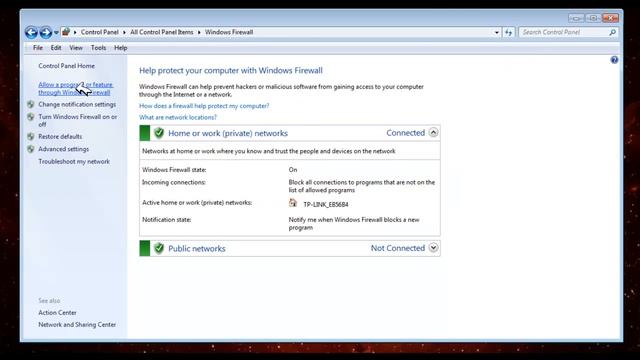Click the blue help question mark icon

(614, 60)
